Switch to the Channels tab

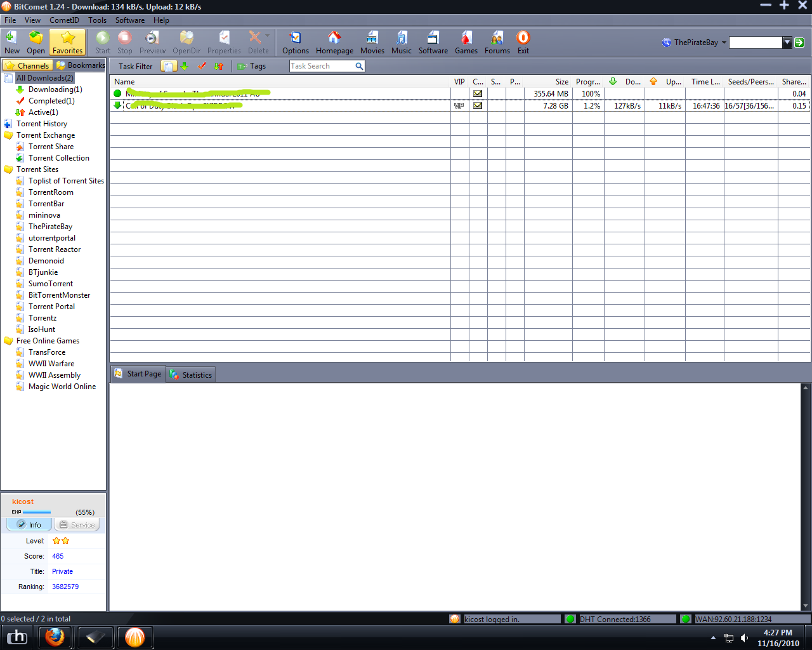click(x=27, y=65)
